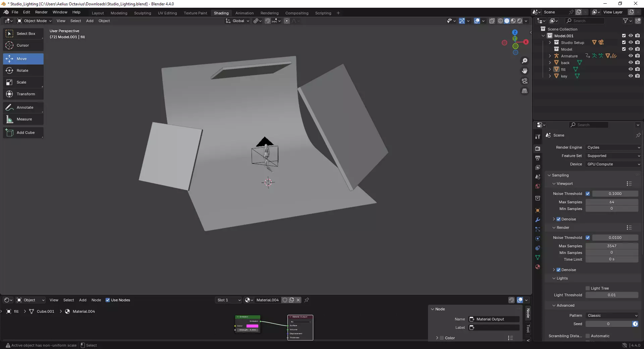Open the Window menu
This screenshot has height=349, width=644.
(x=60, y=12)
